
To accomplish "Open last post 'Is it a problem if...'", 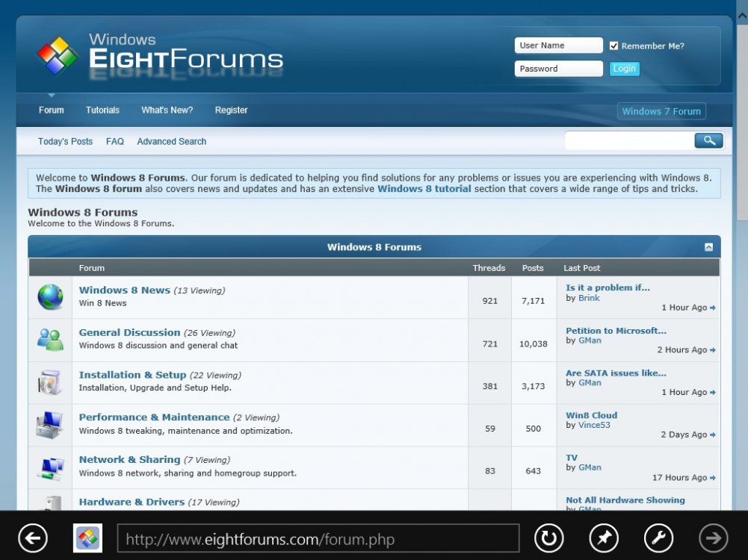I will coord(608,288).
